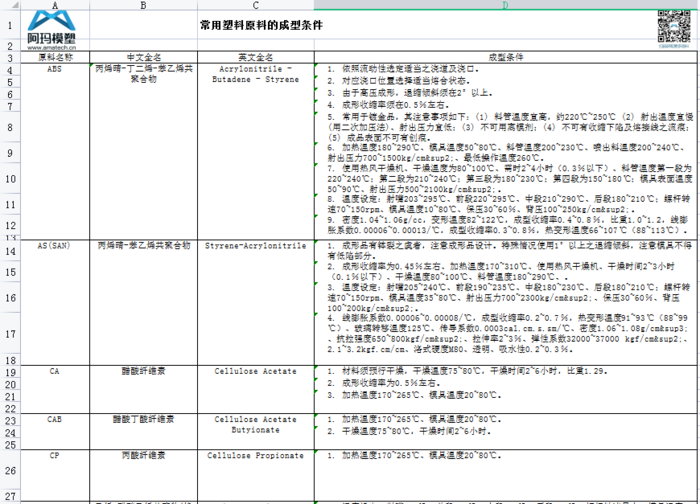Click the QR code image
Image resolution: width=700 pixels, height=504 pixels.
[674, 28]
